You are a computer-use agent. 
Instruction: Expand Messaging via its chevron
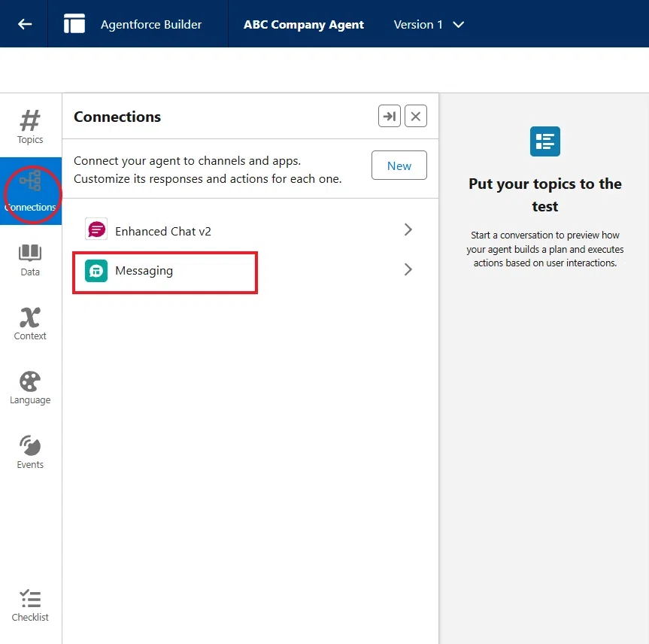(x=408, y=269)
